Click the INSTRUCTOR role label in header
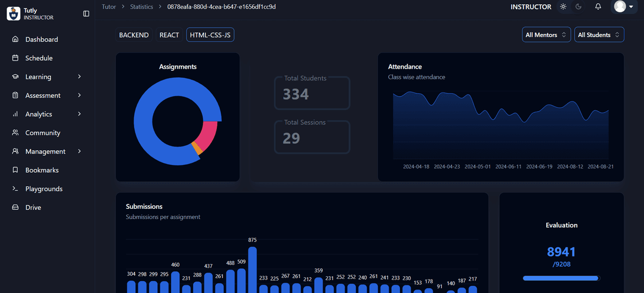 click(531, 6)
